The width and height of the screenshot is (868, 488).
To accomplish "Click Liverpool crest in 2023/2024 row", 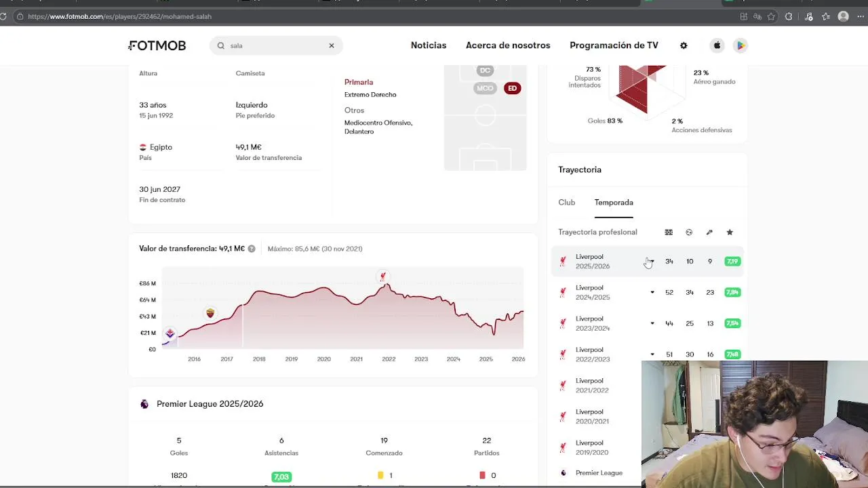I will 563,323.
